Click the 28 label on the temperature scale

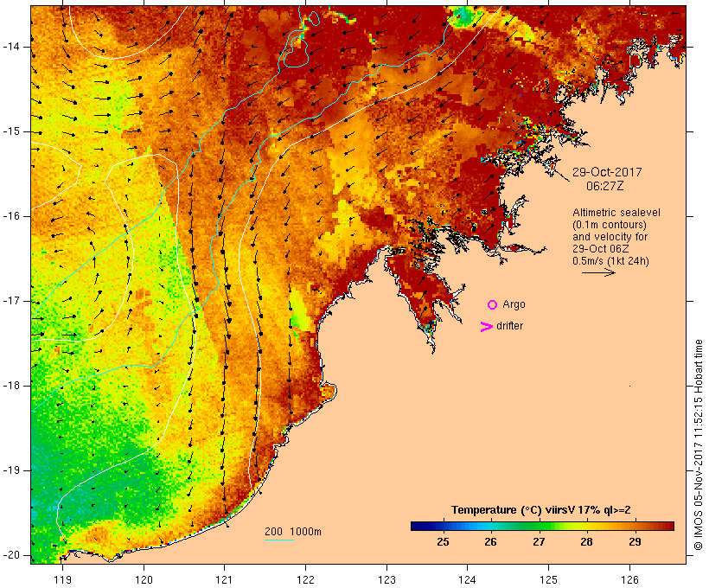tap(586, 542)
